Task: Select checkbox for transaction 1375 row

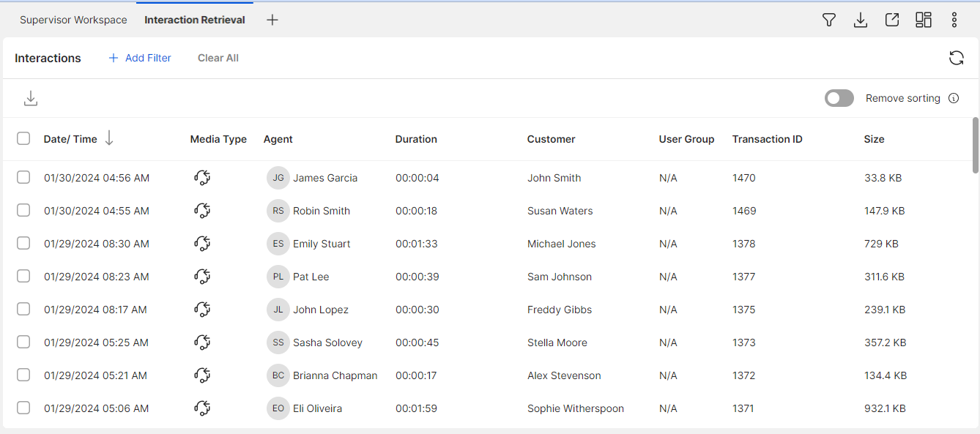Action: click(x=23, y=309)
